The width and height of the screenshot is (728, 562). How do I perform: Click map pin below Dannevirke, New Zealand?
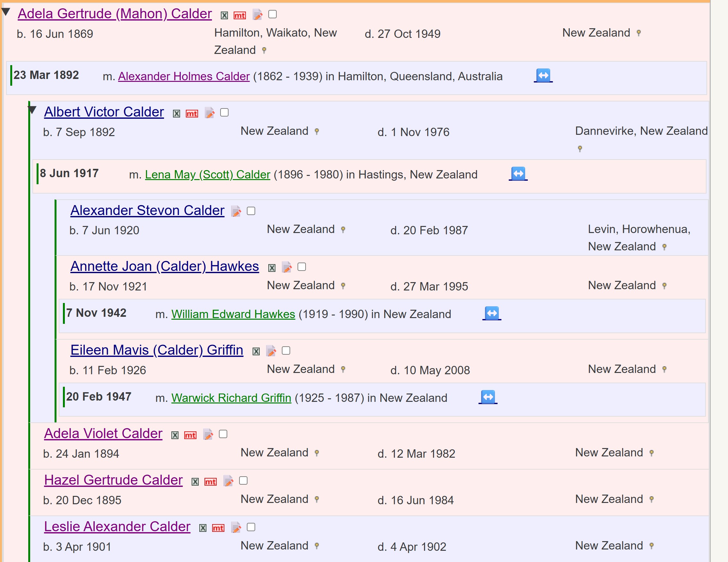click(x=580, y=149)
